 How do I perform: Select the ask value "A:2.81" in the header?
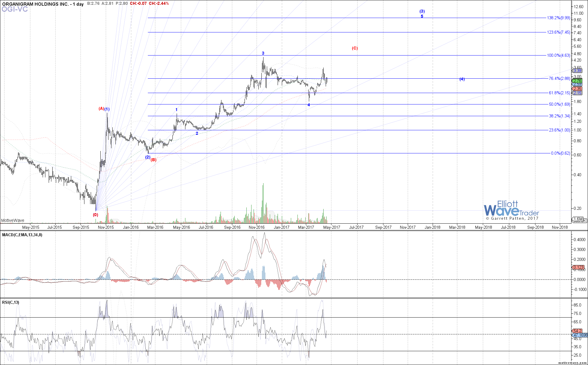tap(108, 4)
